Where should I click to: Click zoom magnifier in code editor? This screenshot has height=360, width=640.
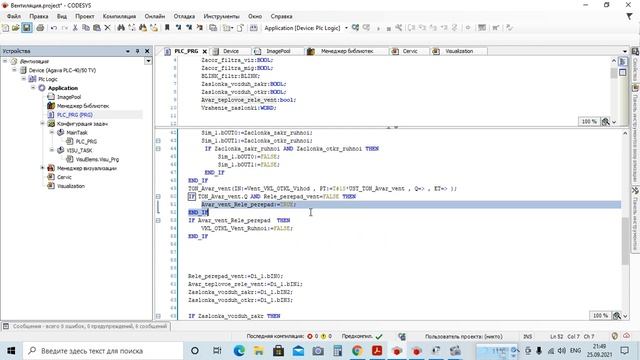617,316
